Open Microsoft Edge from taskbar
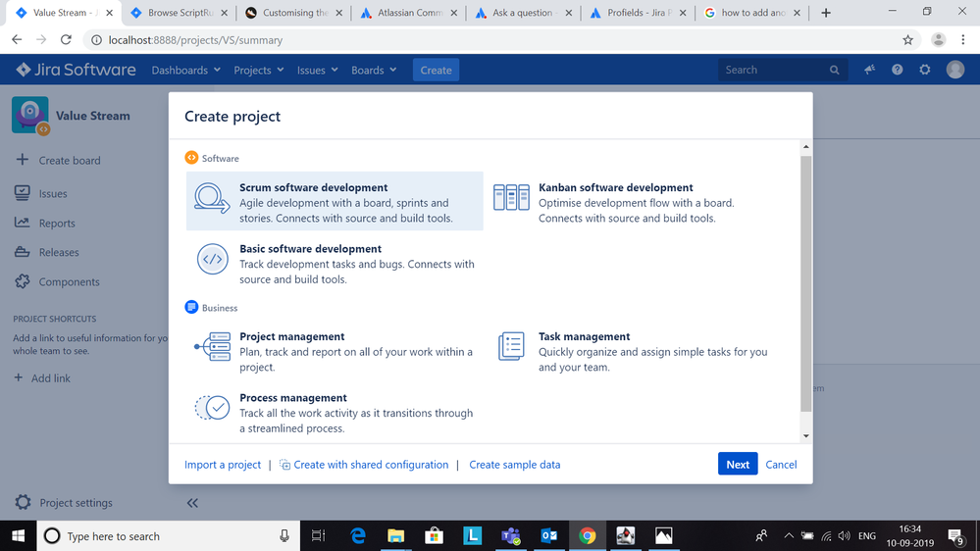Screen dimensions: 980x551 tap(357, 536)
